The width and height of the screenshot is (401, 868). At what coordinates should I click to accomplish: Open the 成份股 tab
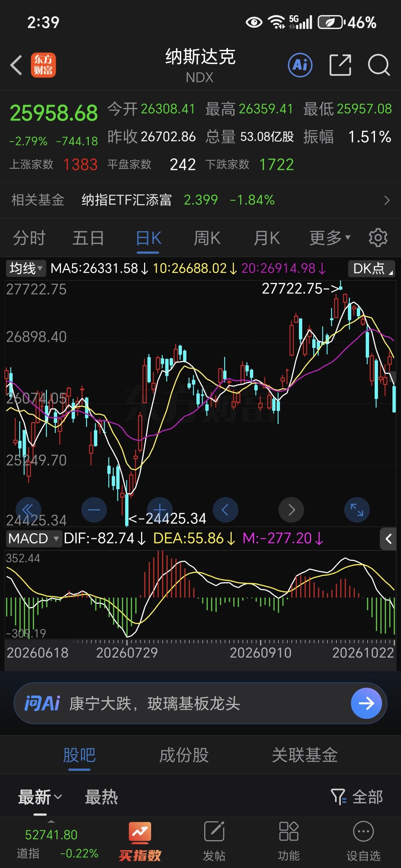coord(184,755)
